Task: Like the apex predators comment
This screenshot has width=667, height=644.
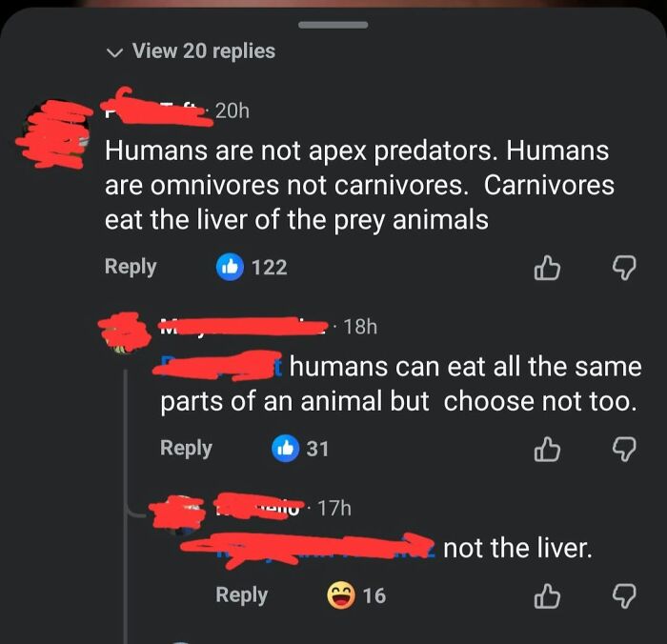Action: [547, 268]
